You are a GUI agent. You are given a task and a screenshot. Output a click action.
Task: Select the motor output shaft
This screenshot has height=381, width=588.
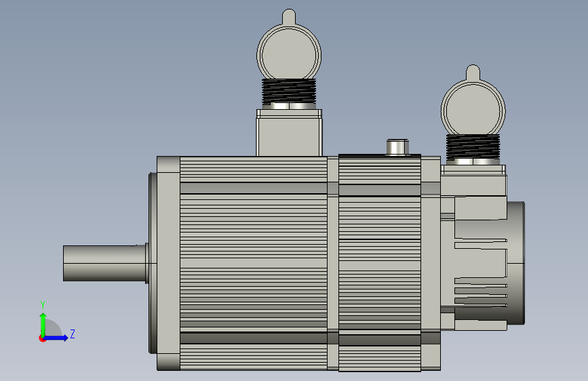click(x=104, y=263)
